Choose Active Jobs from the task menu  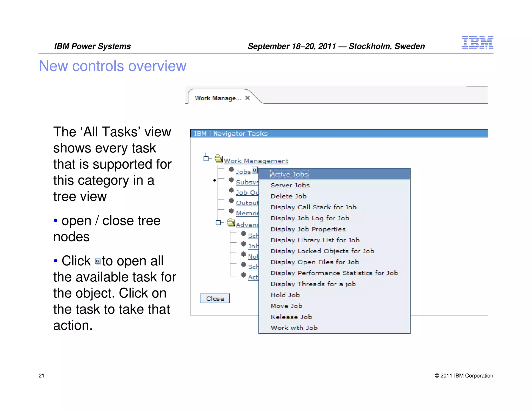pos(334,174)
